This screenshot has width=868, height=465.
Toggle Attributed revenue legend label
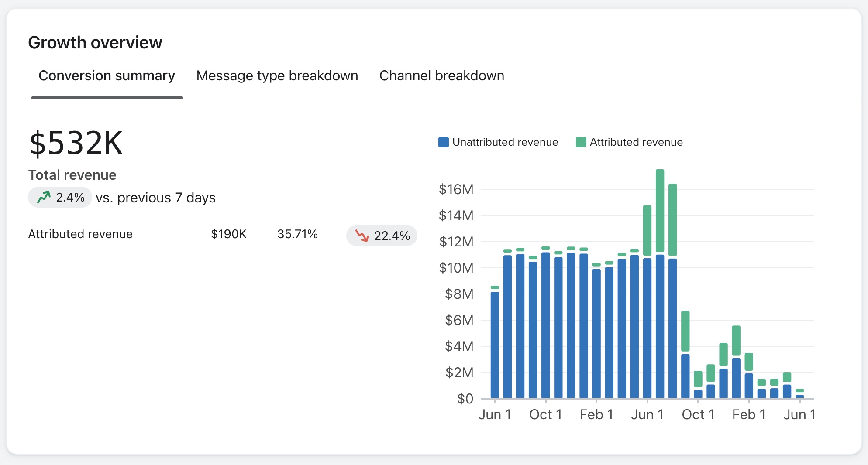click(x=636, y=142)
